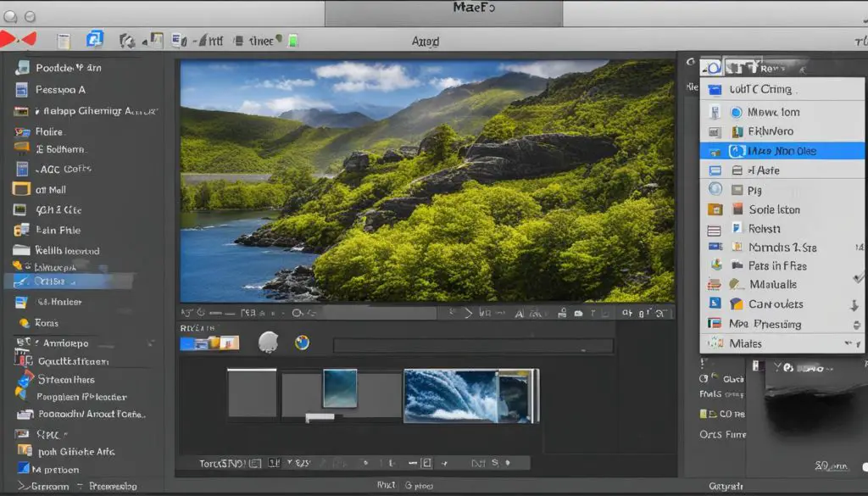Toggle the boxed icon in bottom 'Torc' bar
The image size is (868, 496).
(426, 463)
